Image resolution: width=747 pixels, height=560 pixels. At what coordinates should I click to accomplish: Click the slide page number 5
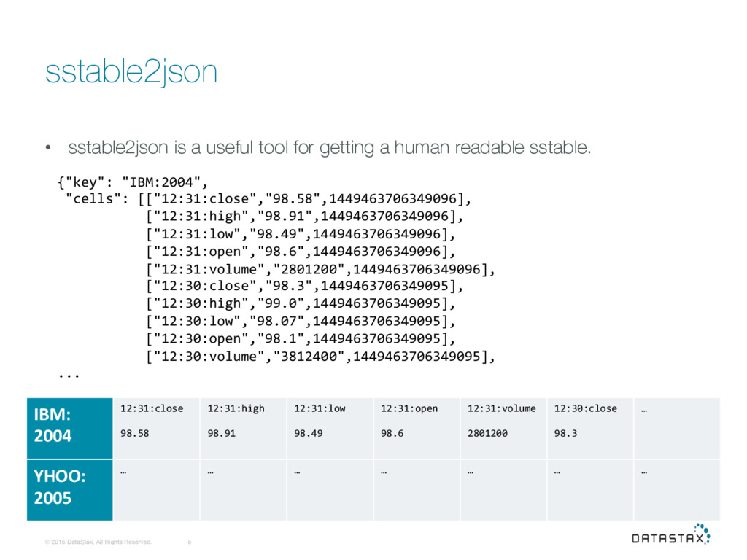tap(190, 542)
